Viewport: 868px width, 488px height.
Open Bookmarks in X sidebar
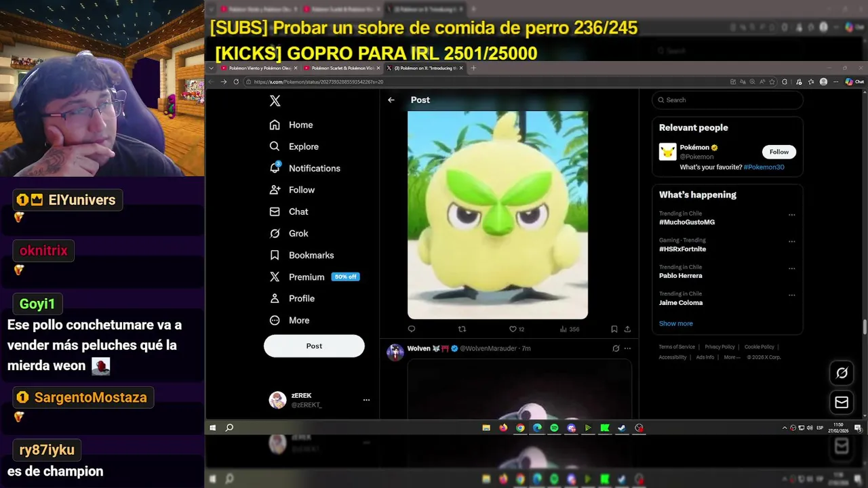point(302,255)
